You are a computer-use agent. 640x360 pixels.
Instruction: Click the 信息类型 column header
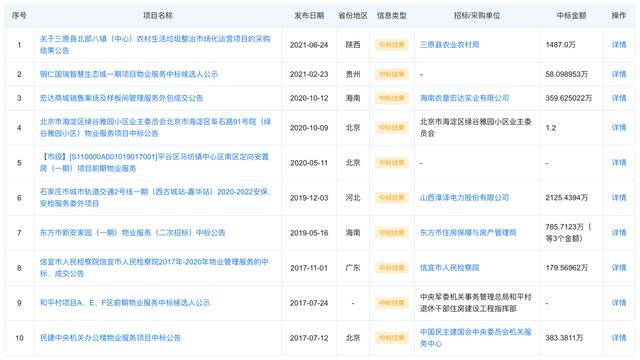click(391, 16)
